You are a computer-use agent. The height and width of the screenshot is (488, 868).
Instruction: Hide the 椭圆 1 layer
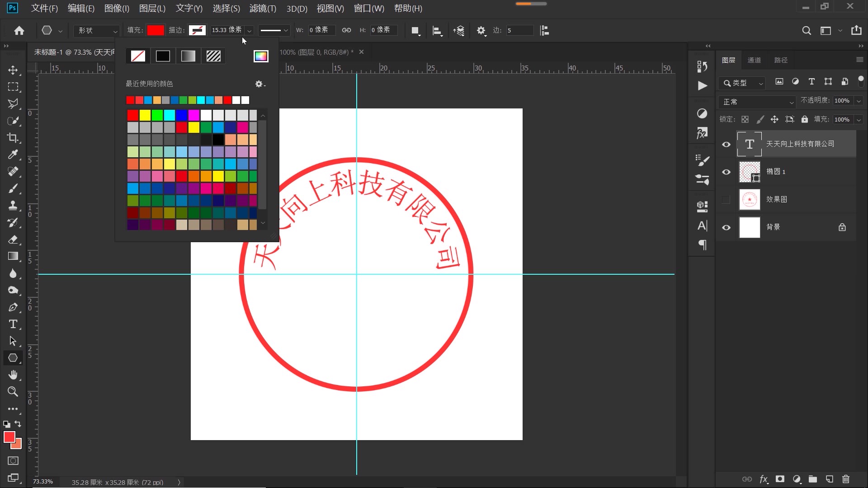coord(726,172)
